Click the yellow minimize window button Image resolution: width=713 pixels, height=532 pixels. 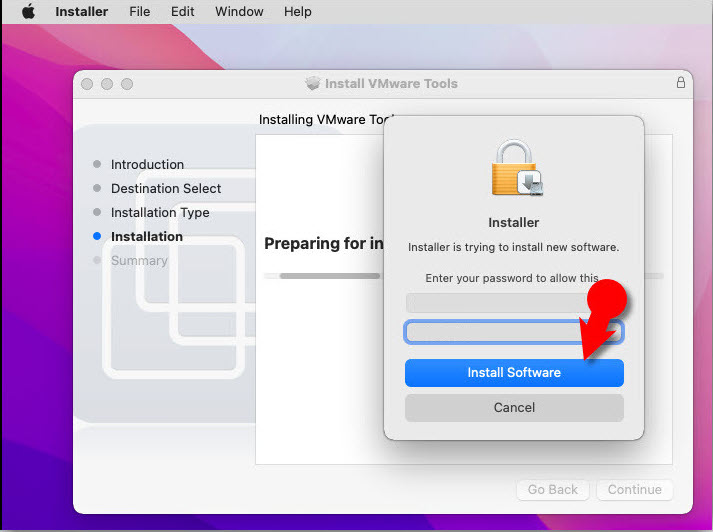(107, 84)
